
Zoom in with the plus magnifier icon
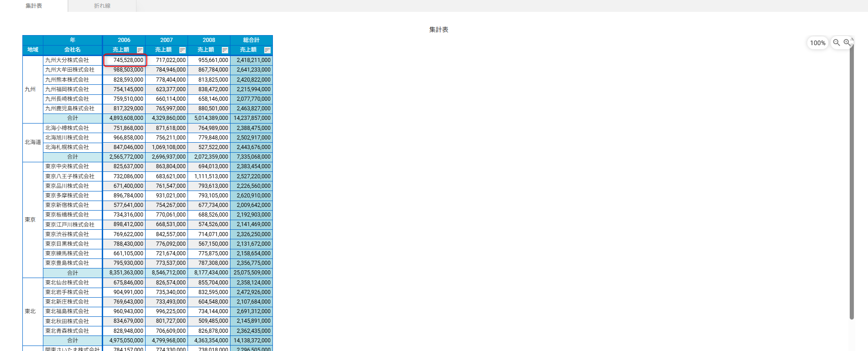point(847,42)
